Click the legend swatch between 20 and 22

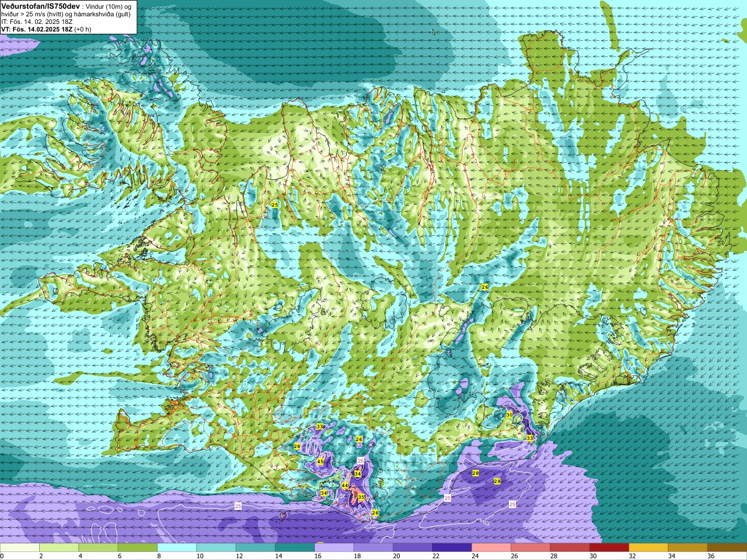(413, 548)
